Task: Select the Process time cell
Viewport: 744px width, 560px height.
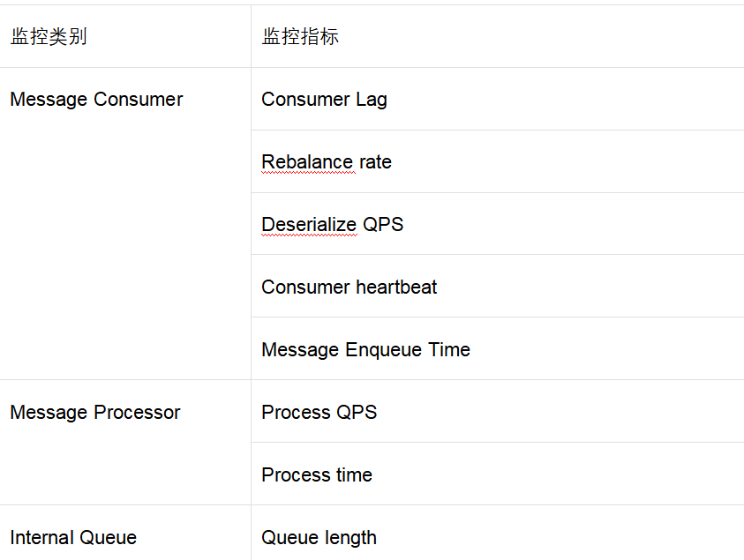Action: click(317, 475)
